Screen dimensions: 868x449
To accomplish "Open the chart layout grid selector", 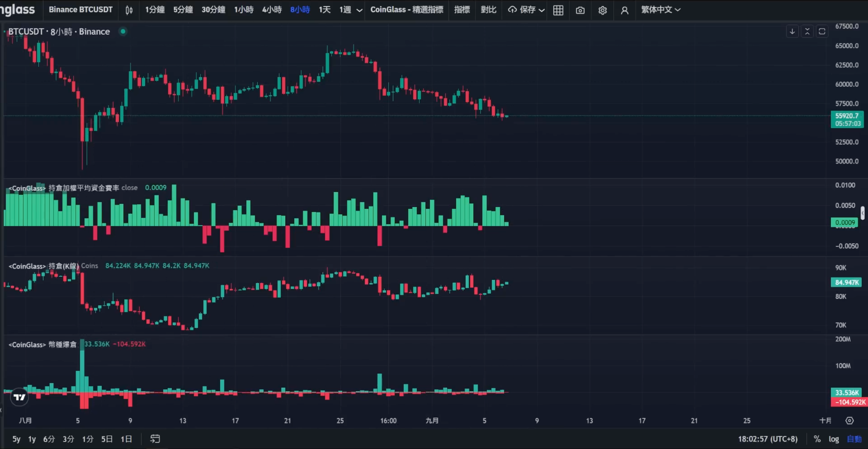I will click(558, 10).
